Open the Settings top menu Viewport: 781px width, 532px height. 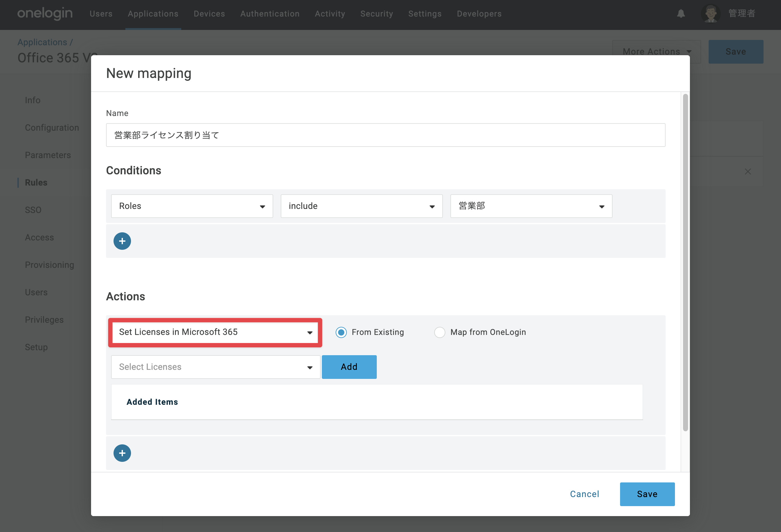[x=425, y=13]
